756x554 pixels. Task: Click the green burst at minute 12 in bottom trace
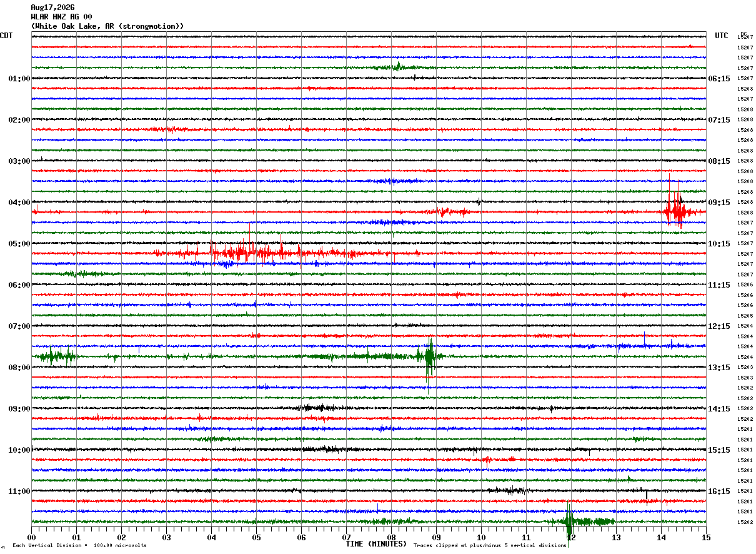(570, 521)
